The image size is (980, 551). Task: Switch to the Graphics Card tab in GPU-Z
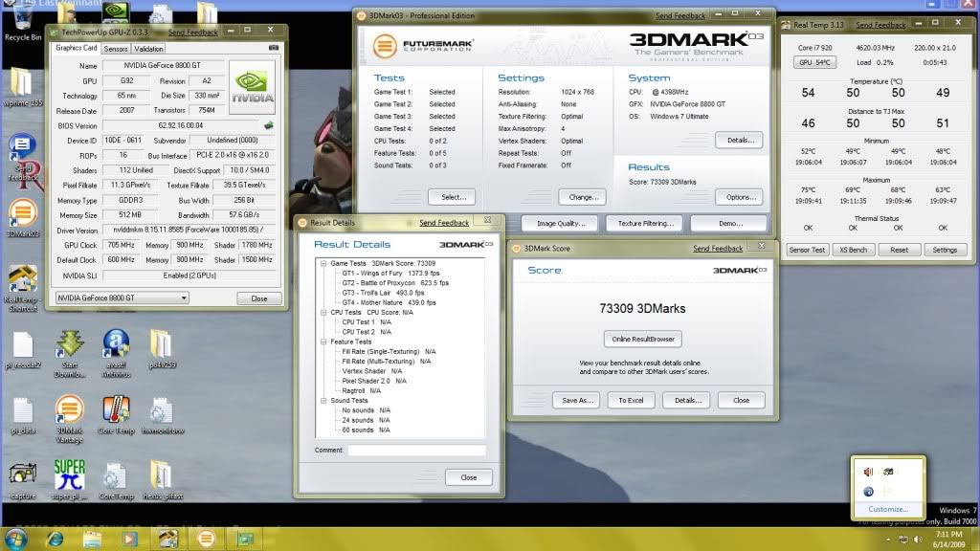pos(77,48)
